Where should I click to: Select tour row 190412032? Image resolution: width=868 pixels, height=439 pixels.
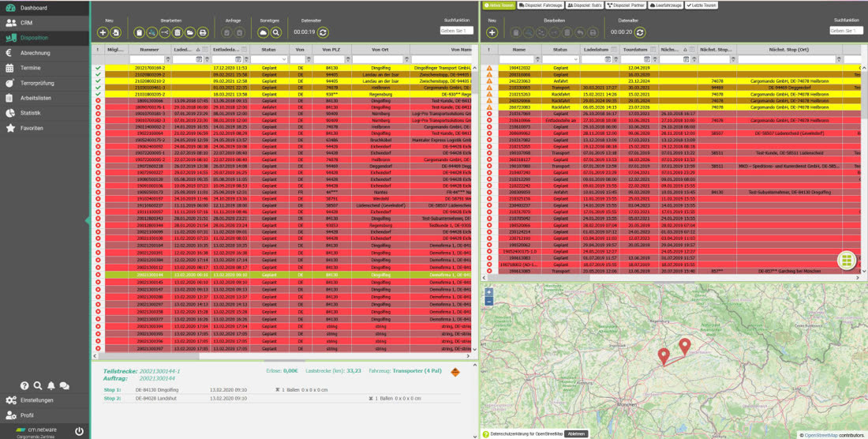[672, 68]
